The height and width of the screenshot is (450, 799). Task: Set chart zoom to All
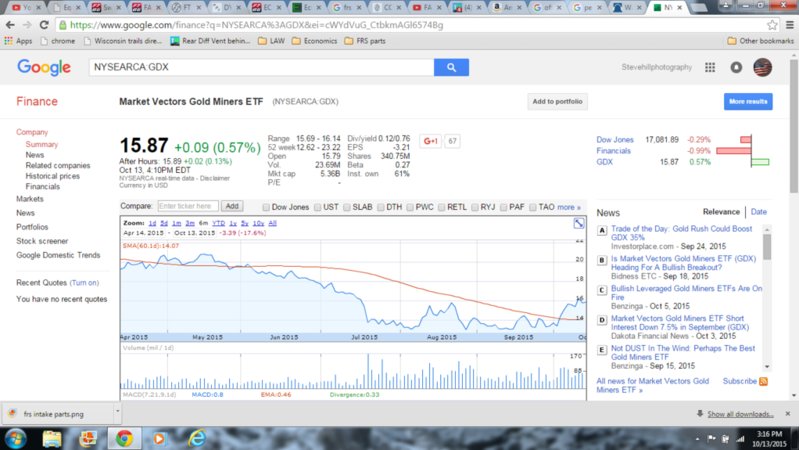272,223
